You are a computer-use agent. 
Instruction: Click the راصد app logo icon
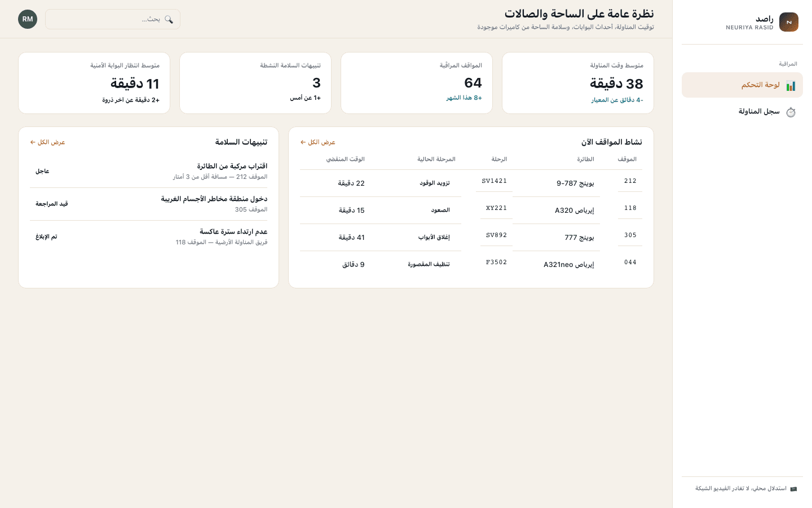[789, 22]
